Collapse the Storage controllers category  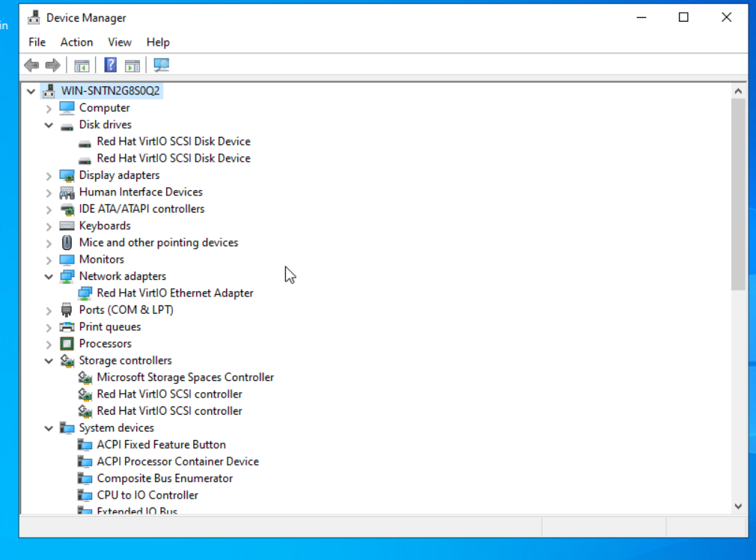[49, 361]
